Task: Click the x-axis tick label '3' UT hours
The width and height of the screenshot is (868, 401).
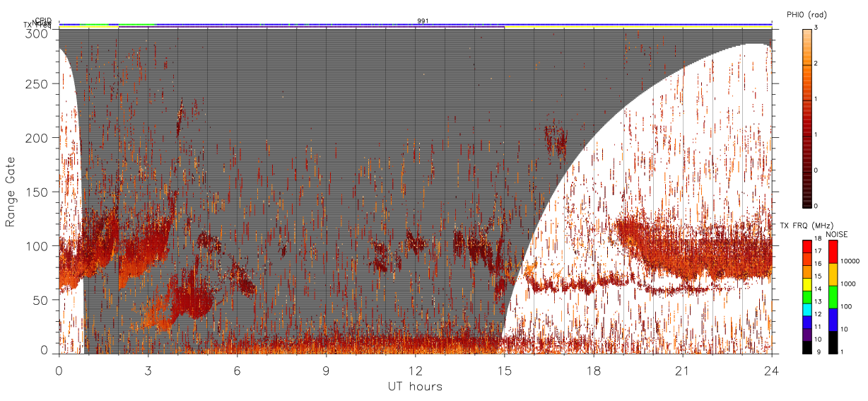Action: pos(148,371)
